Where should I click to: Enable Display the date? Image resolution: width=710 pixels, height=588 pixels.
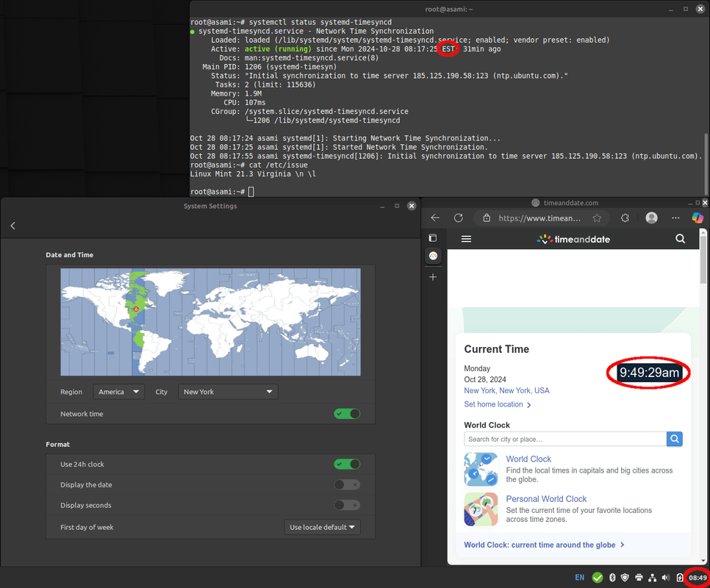346,484
